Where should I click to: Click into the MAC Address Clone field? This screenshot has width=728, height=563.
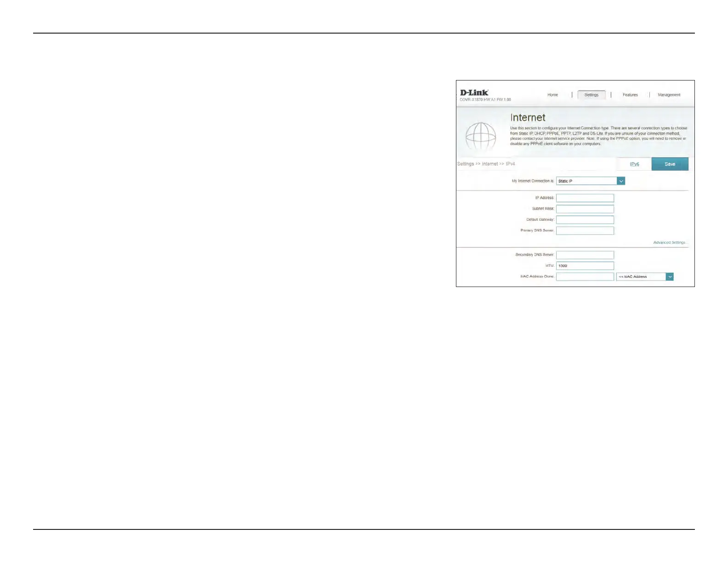pos(585,277)
